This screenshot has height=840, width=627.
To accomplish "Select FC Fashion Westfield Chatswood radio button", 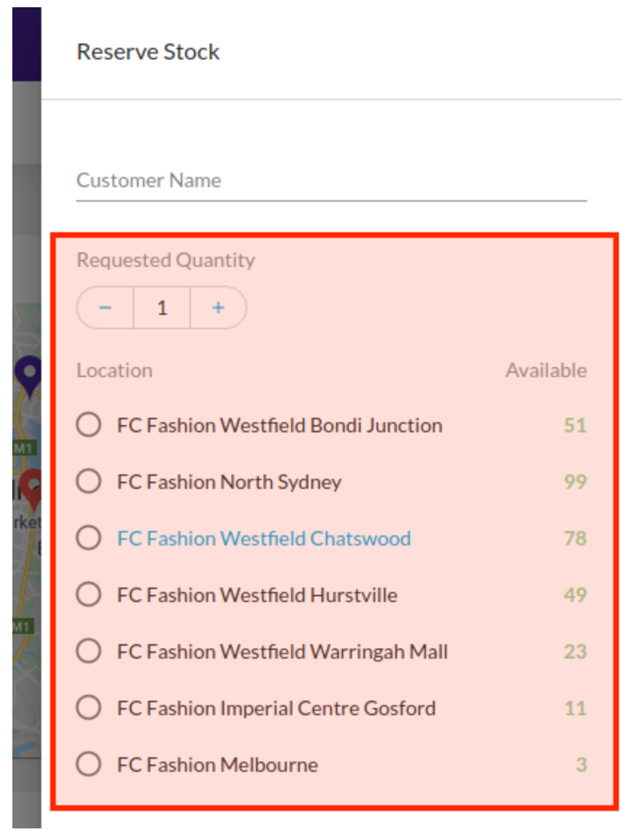I will (89, 538).
